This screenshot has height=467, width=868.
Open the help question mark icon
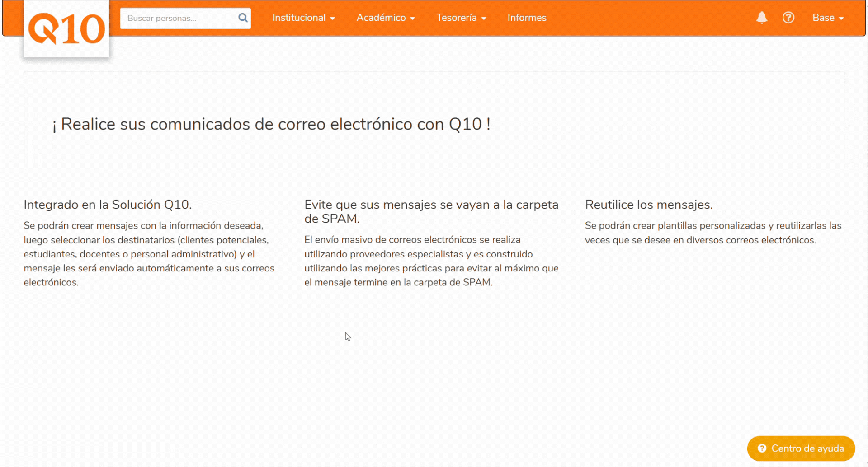pos(788,18)
